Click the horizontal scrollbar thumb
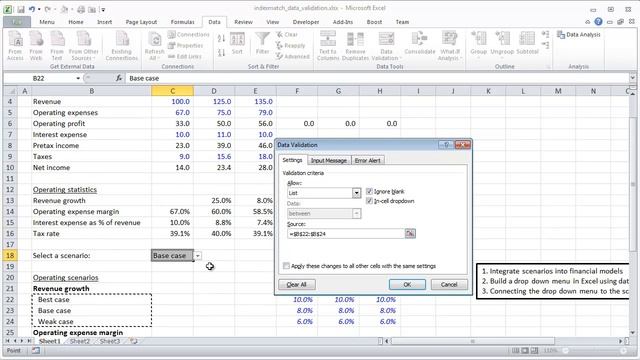Image resolution: width=640 pixels, height=360 pixels. coord(473,341)
